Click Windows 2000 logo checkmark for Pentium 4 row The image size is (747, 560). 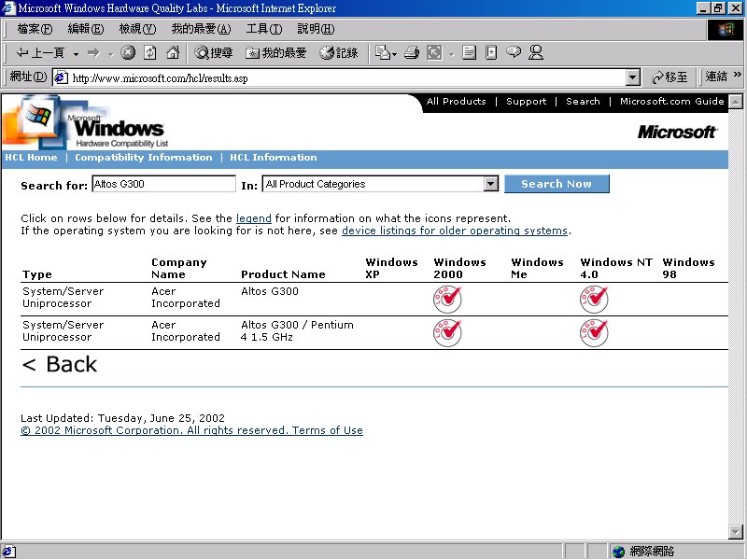[447, 333]
